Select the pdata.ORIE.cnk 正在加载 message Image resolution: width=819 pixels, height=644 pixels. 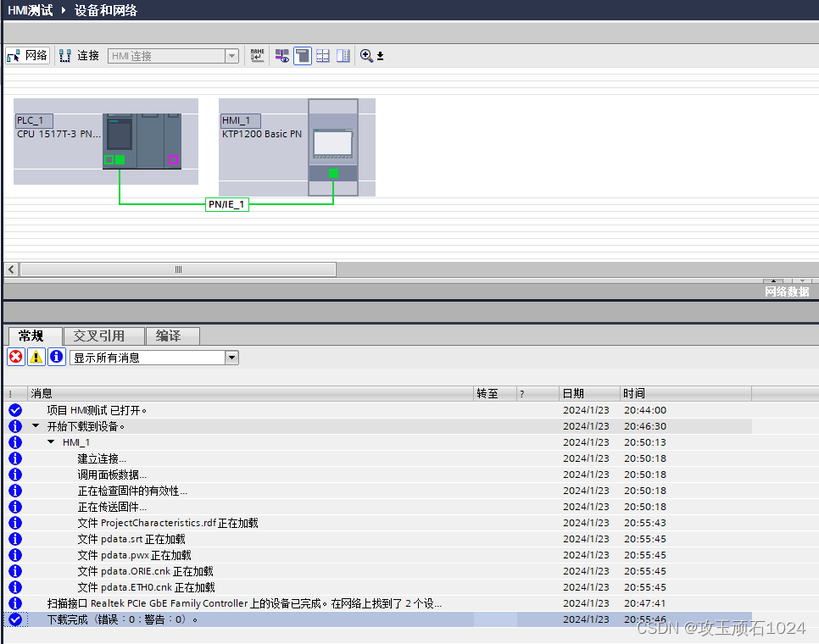tap(378, 571)
